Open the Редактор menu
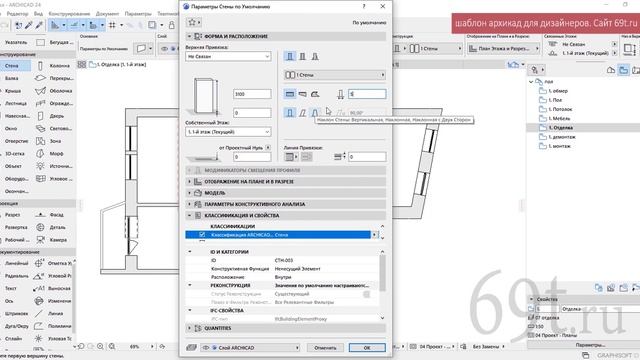 click(18, 13)
